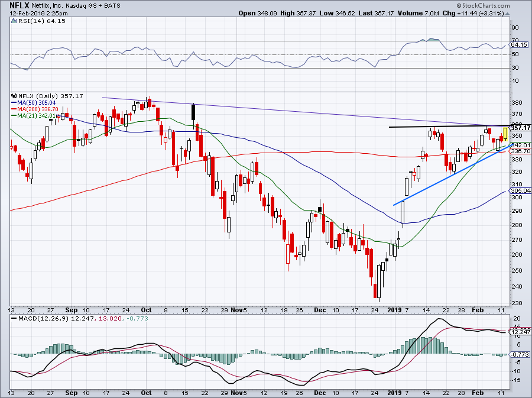Click the yellow-highlighted latest candlestick
The height and width of the screenshot is (398, 532).
point(505,134)
